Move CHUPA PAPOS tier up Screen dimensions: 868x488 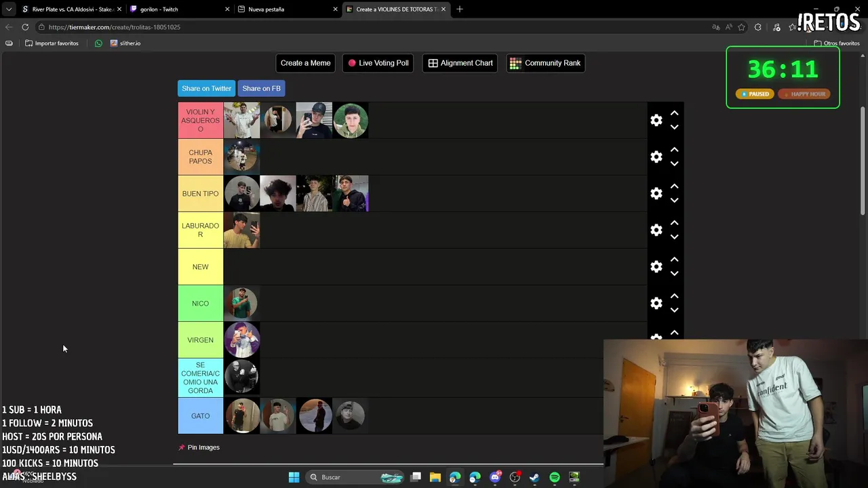click(x=674, y=150)
